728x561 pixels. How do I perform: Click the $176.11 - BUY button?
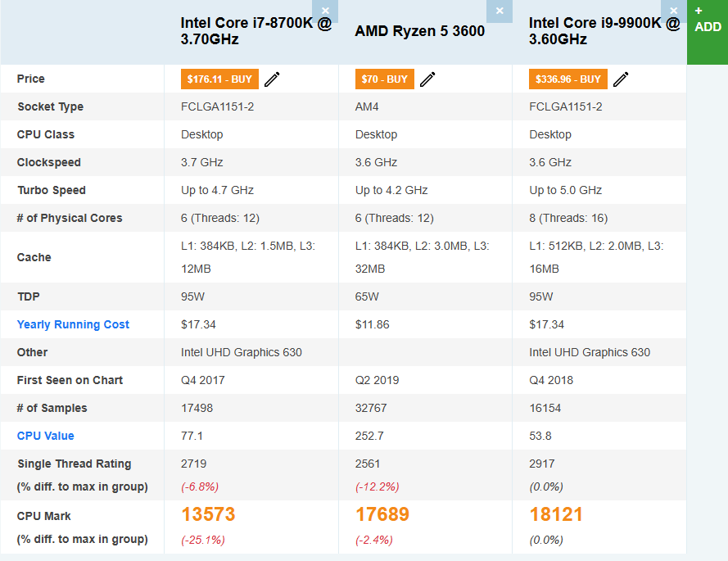point(219,79)
